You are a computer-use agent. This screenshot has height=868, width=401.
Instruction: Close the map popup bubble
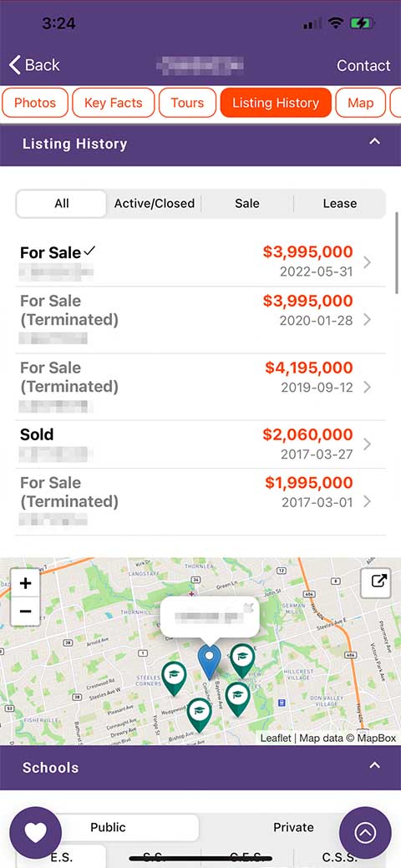click(x=247, y=608)
